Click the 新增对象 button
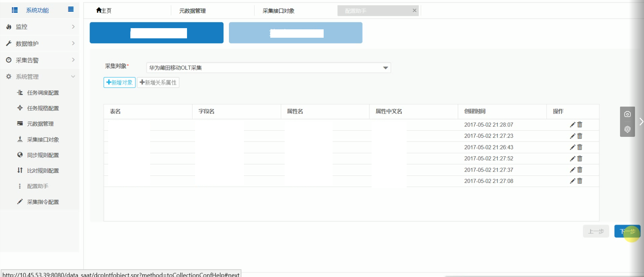The image size is (644, 277). pos(120,82)
